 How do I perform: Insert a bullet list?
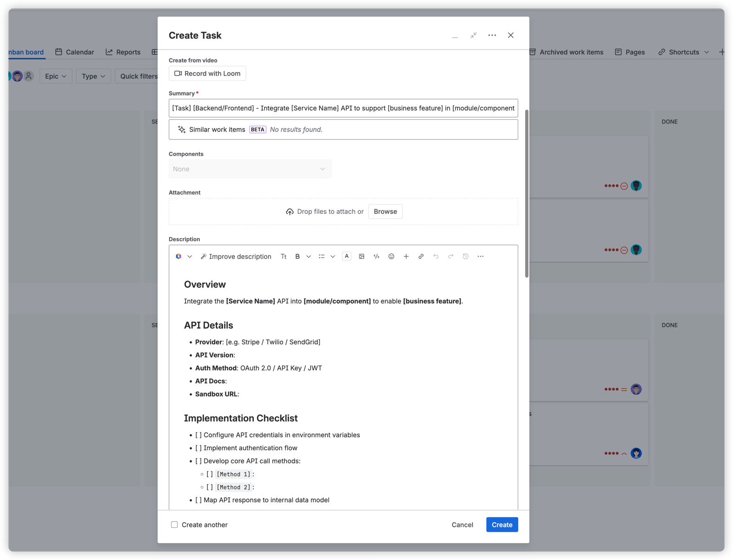point(322,257)
